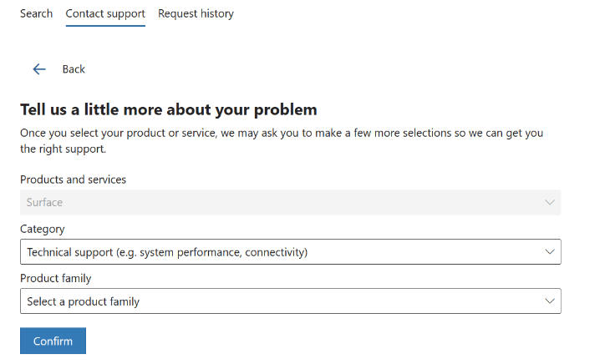Click the Back arrow icon
The height and width of the screenshot is (364, 610).
click(x=39, y=69)
